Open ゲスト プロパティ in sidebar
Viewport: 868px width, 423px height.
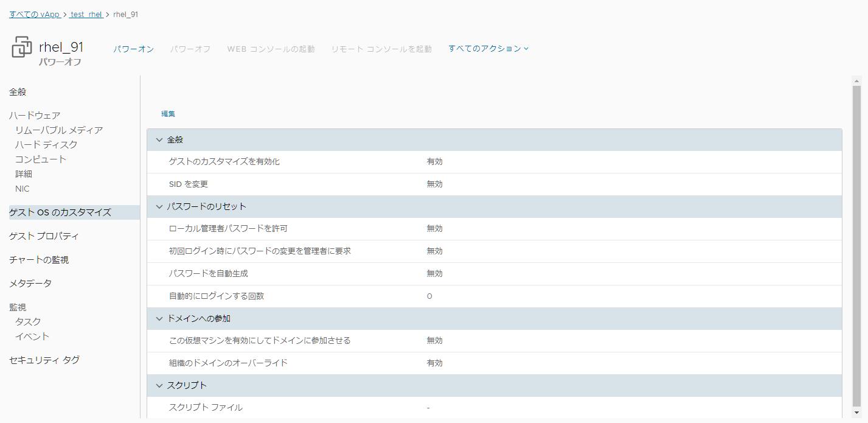pyautogui.click(x=44, y=236)
